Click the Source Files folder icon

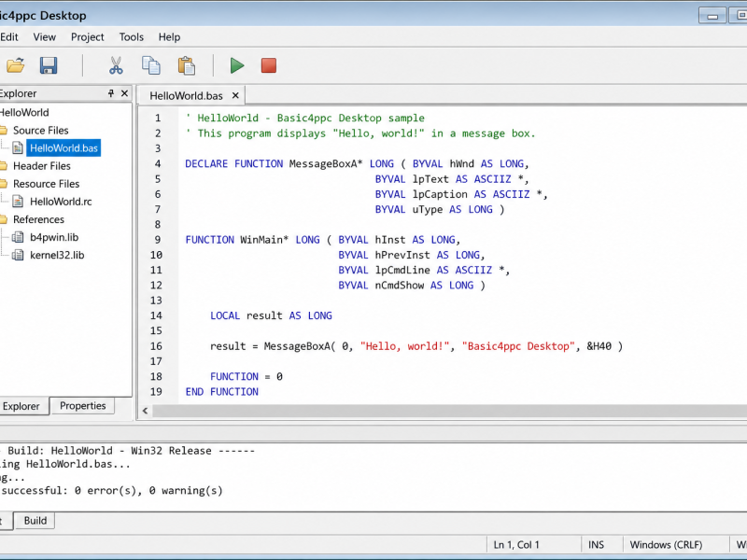point(3,130)
